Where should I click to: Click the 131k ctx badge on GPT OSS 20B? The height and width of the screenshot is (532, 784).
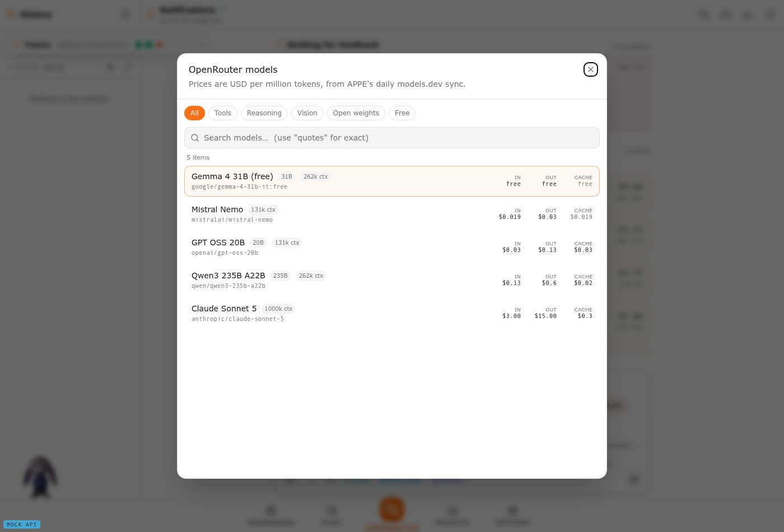(x=287, y=242)
